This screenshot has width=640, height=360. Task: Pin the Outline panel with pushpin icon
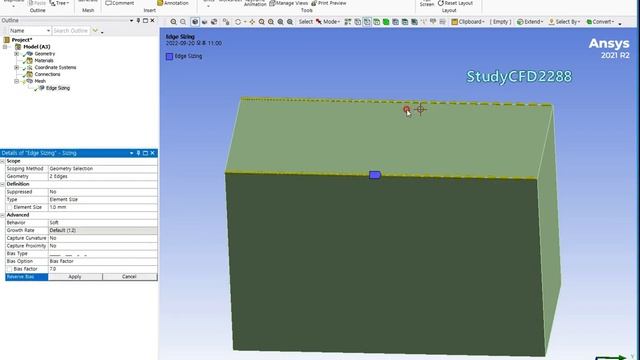138,20
